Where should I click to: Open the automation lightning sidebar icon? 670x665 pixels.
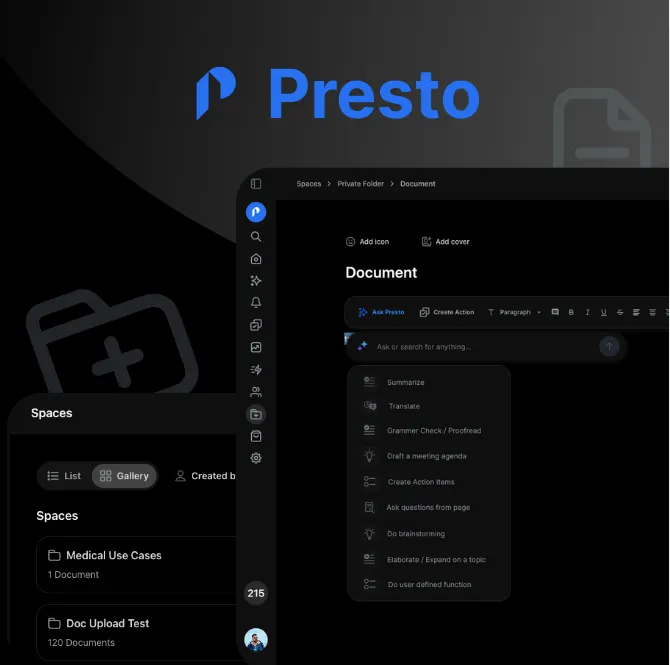pos(256,370)
